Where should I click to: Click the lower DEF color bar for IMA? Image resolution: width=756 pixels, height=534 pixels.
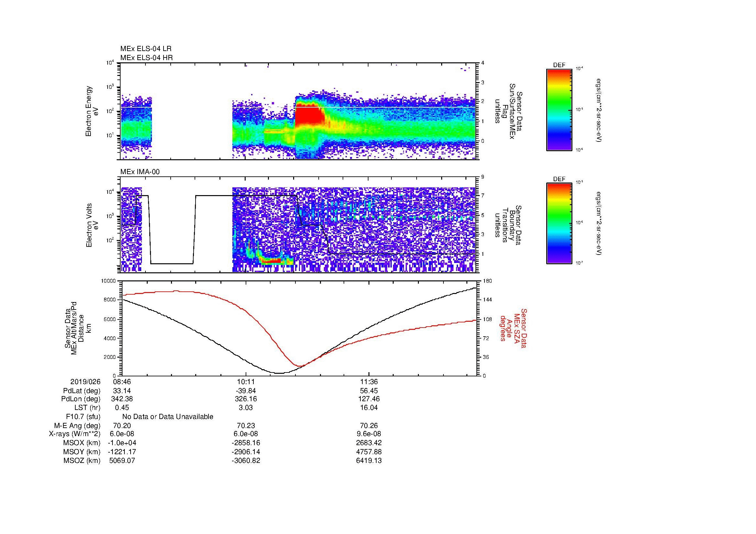coord(559,224)
